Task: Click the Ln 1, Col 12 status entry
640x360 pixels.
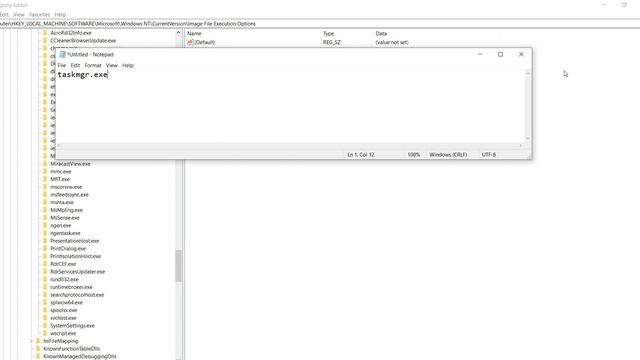Action: coord(361,155)
